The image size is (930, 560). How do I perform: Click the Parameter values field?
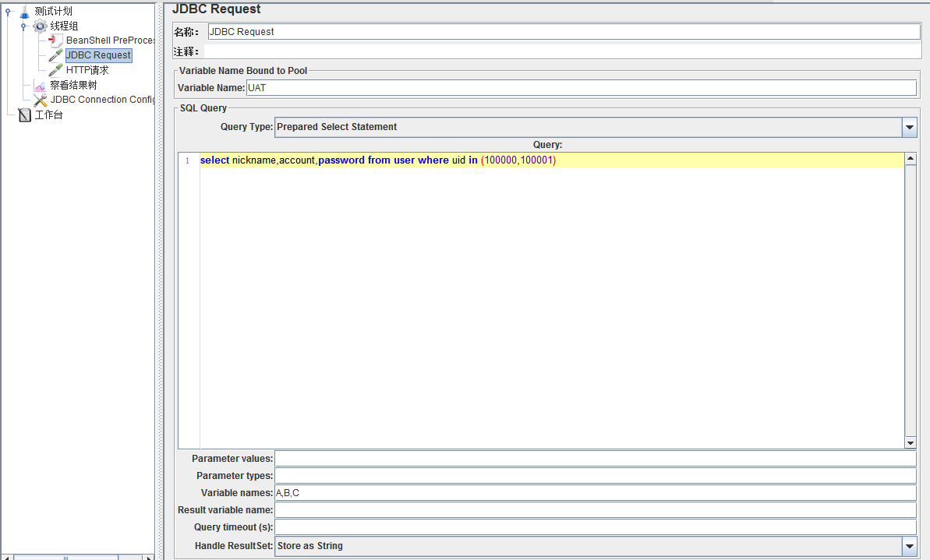coord(596,459)
